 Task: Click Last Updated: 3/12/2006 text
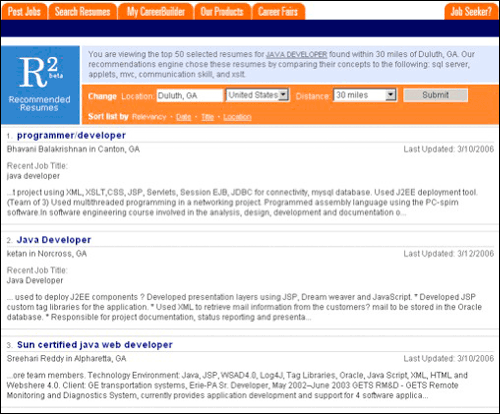point(449,254)
